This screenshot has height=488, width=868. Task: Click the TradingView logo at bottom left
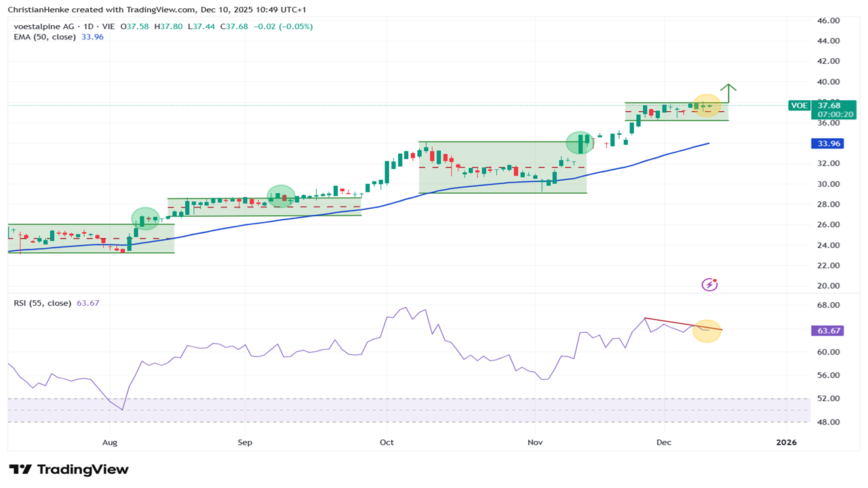coord(68,470)
